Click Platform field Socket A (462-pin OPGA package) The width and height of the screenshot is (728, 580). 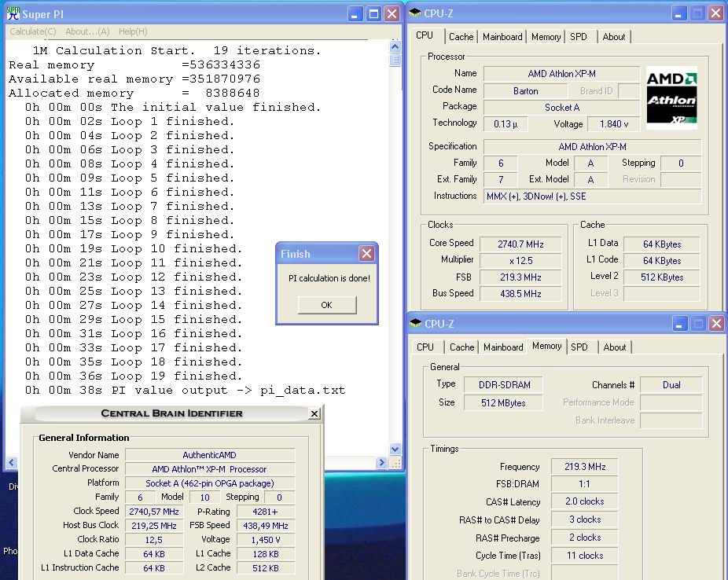(x=210, y=483)
